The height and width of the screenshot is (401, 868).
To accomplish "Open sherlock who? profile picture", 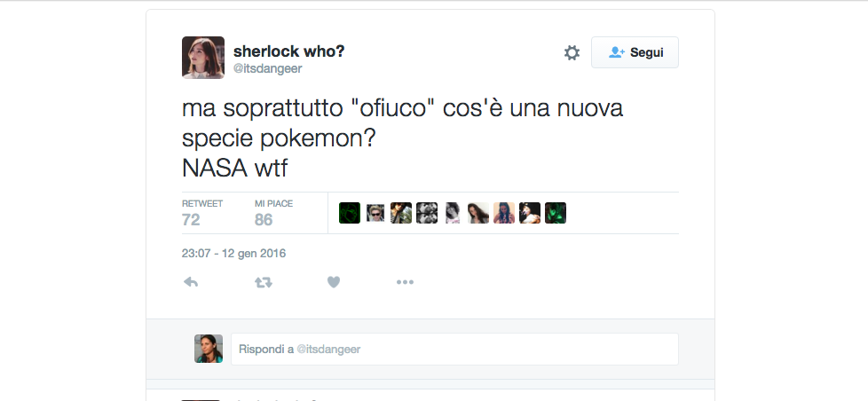I will 203,58.
